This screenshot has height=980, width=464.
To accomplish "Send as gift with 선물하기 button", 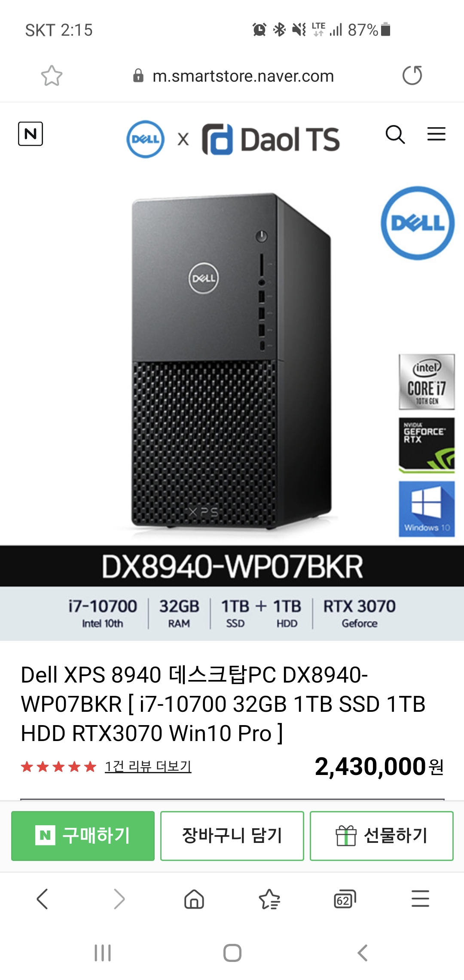I will pos(382,836).
